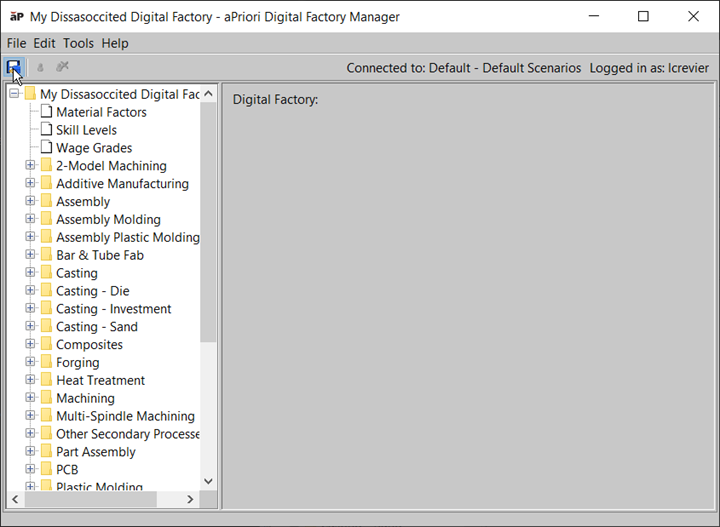Select Skill Levels in the tree
The image size is (720, 527).
pos(86,130)
